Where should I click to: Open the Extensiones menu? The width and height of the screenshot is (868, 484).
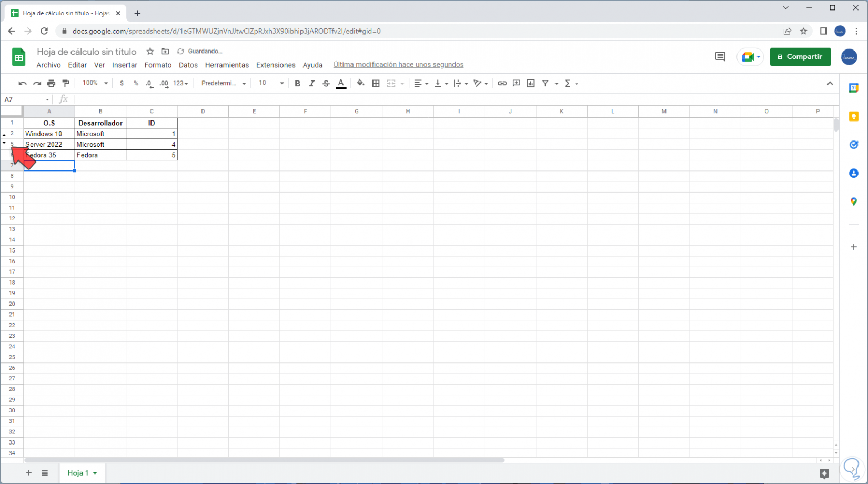[276, 65]
